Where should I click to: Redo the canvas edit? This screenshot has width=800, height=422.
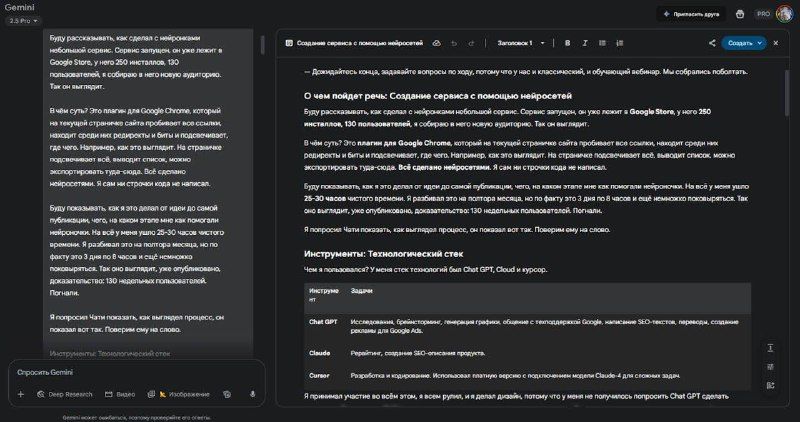pos(471,43)
